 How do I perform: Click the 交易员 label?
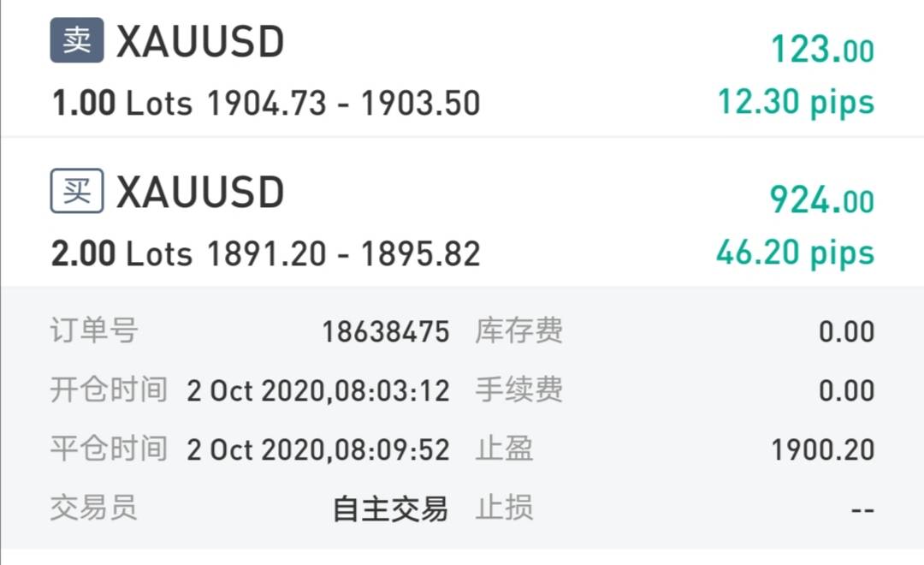tap(94, 508)
